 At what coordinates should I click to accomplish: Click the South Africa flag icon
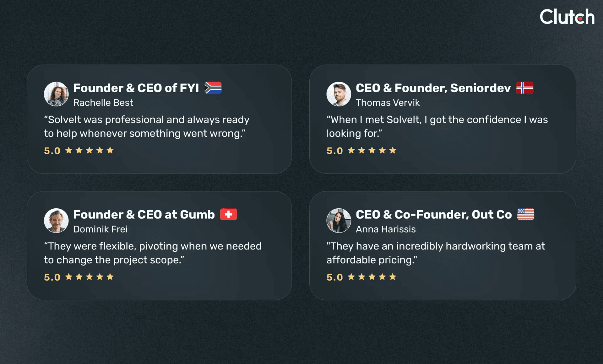pyautogui.click(x=213, y=88)
